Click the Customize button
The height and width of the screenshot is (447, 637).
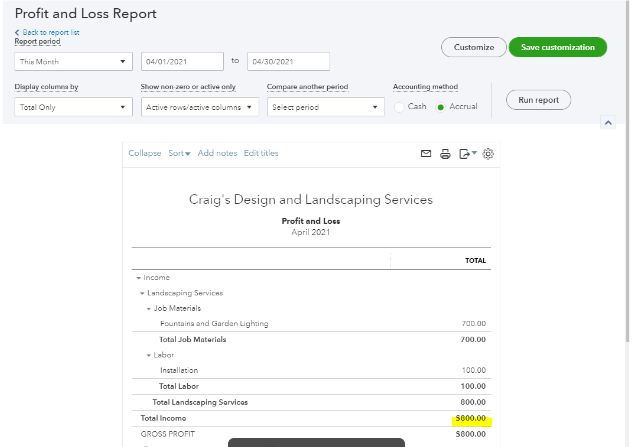click(473, 47)
